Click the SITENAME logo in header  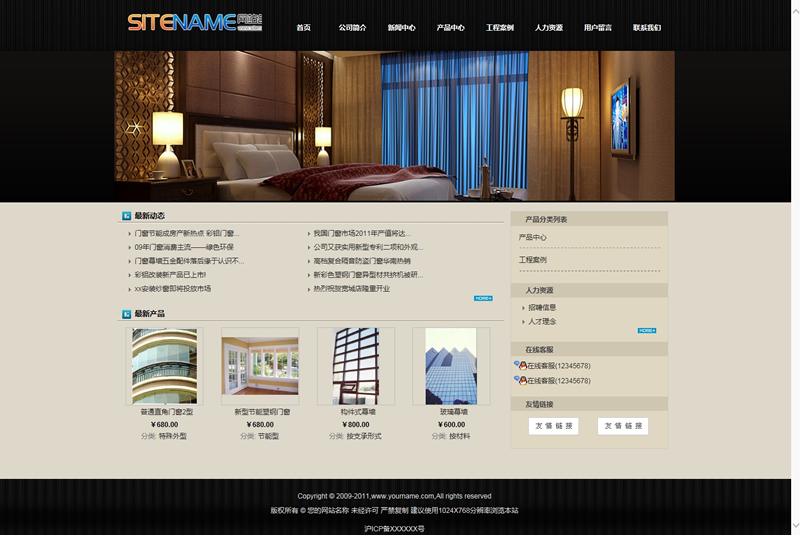[x=195, y=22]
